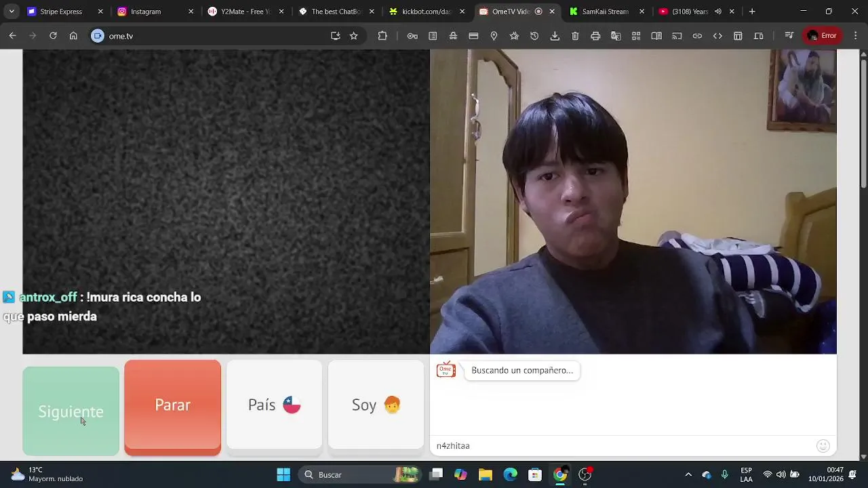Open Microsoft Store from taskbar
The width and height of the screenshot is (868, 488).
pyautogui.click(x=535, y=474)
